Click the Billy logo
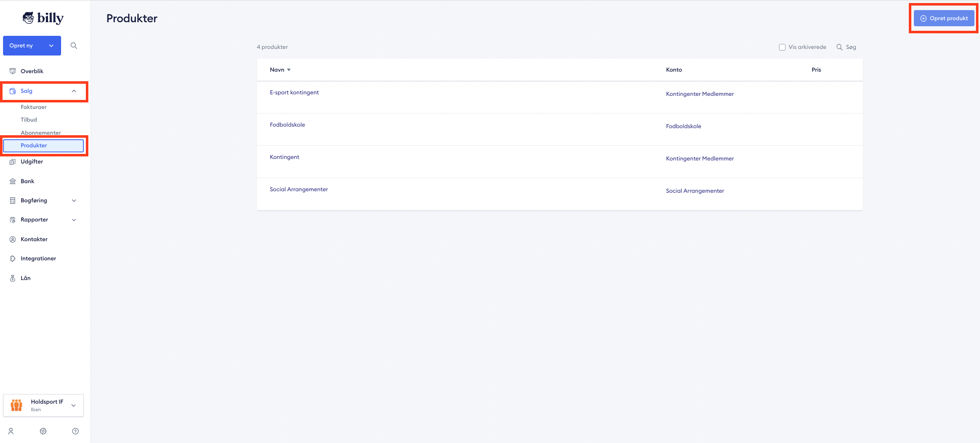Image resolution: width=980 pixels, height=443 pixels. 43,18
